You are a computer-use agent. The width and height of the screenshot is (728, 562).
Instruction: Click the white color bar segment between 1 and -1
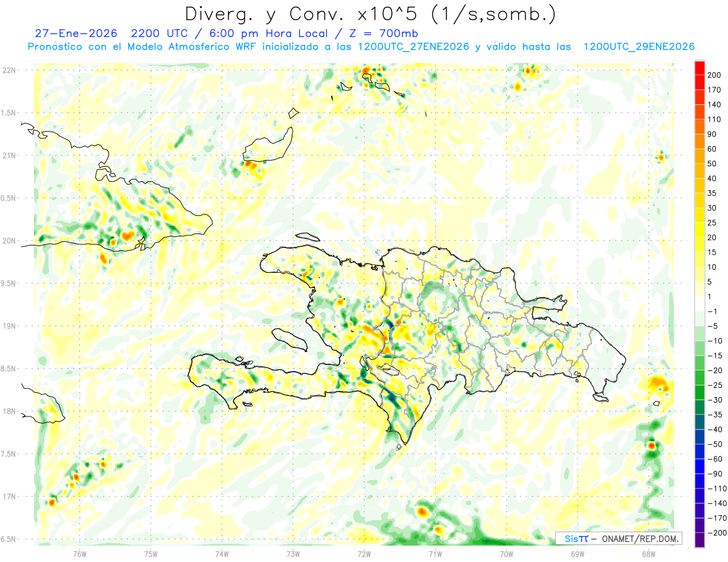[699, 304]
